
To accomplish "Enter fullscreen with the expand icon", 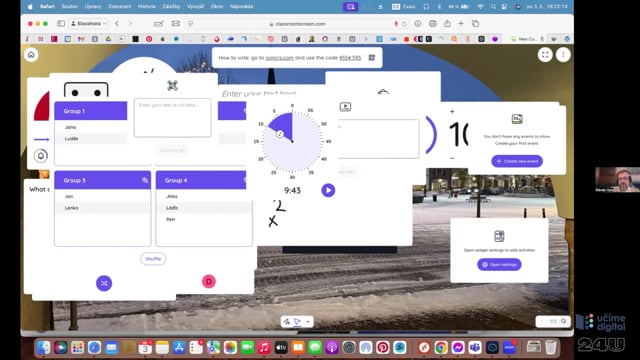I will tap(545, 55).
